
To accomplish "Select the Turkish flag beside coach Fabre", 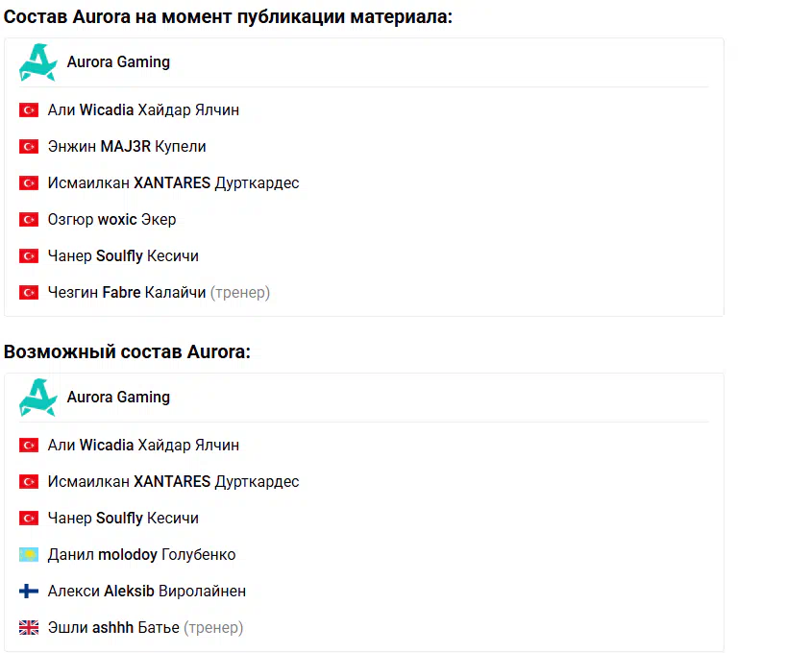I will pyautogui.click(x=29, y=293).
